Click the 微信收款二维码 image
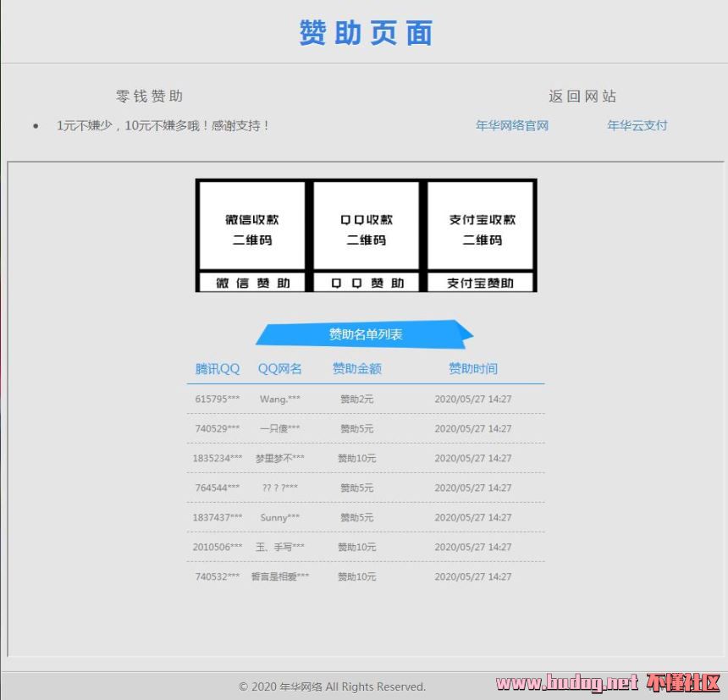This screenshot has height=700, width=728. click(x=252, y=225)
